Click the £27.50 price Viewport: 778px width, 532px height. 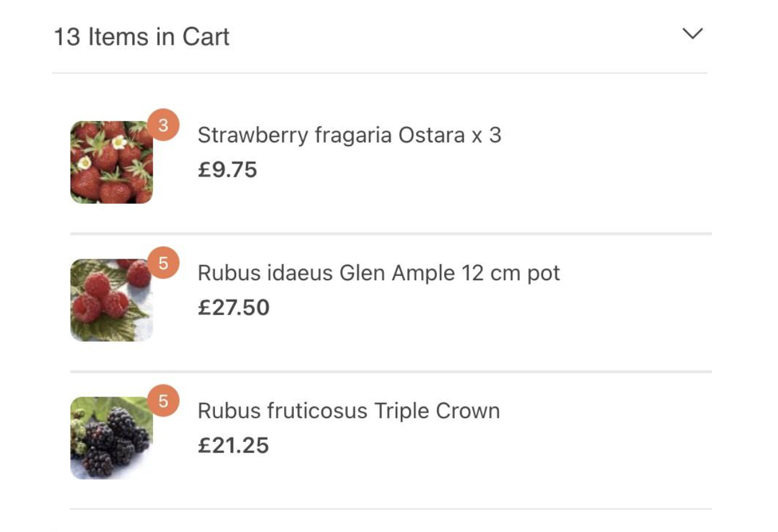[x=234, y=308]
